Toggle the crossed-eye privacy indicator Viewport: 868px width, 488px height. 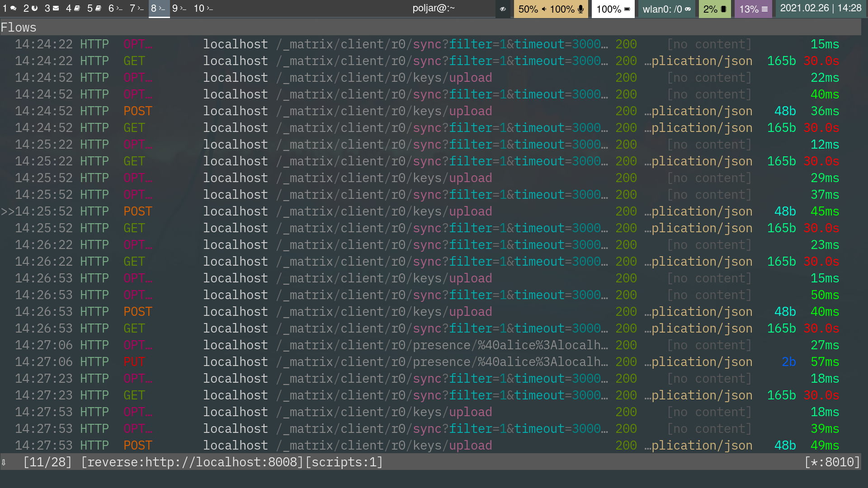click(x=503, y=9)
